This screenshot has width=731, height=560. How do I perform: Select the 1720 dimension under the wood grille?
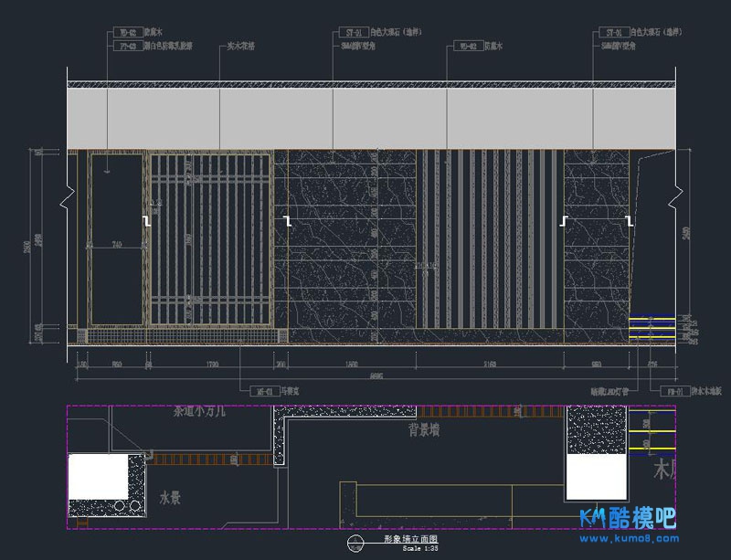pyautogui.click(x=212, y=364)
